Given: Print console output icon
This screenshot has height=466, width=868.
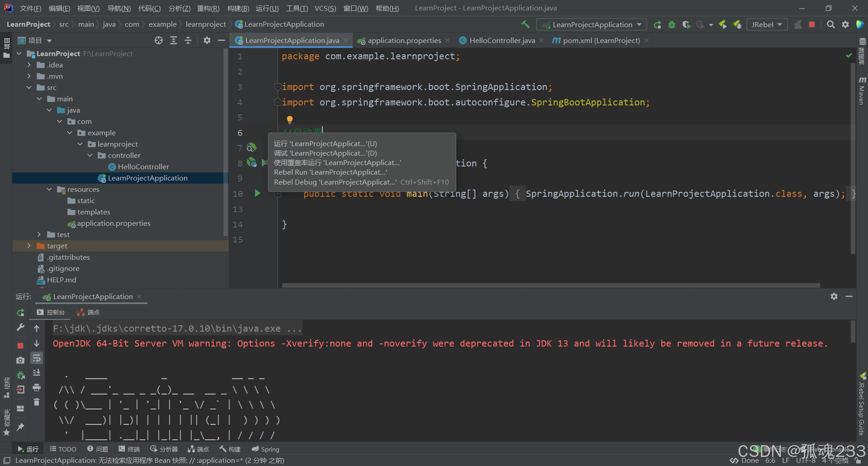Looking at the screenshot, I should [37, 388].
